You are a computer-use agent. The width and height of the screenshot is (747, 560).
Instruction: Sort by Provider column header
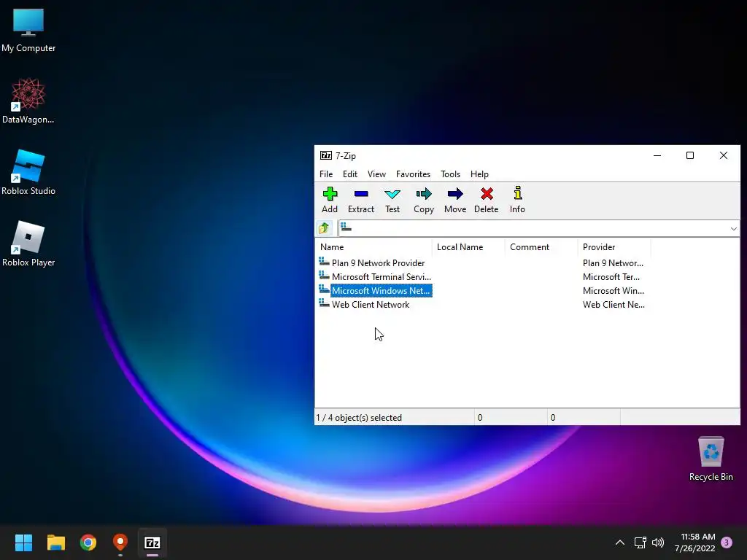(614, 247)
